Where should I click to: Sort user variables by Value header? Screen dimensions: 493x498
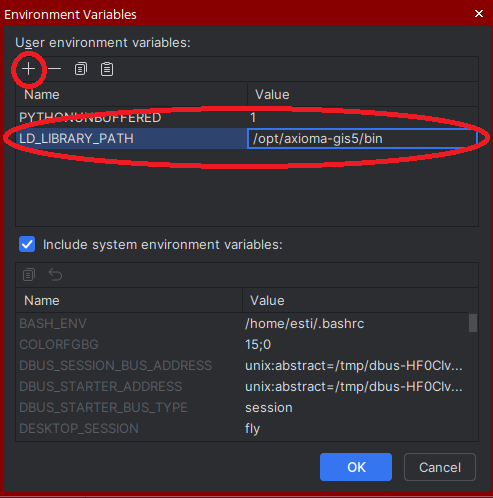[x=363, y=94]
